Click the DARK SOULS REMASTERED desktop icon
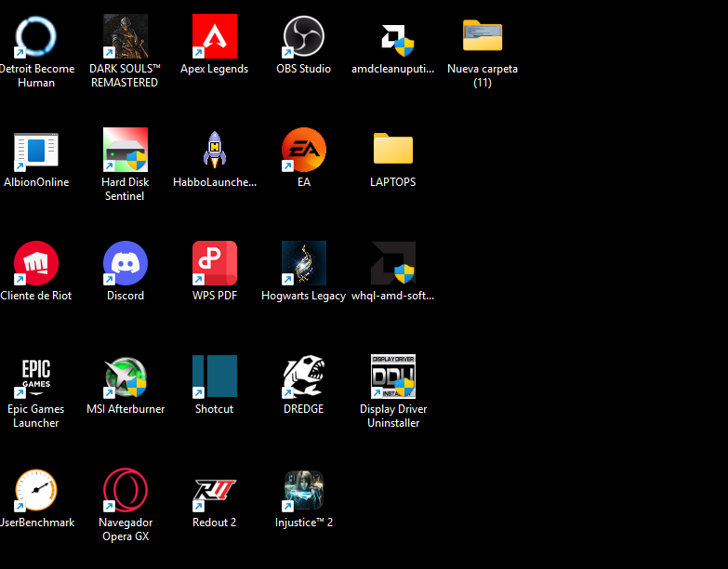 pos(126,36)
